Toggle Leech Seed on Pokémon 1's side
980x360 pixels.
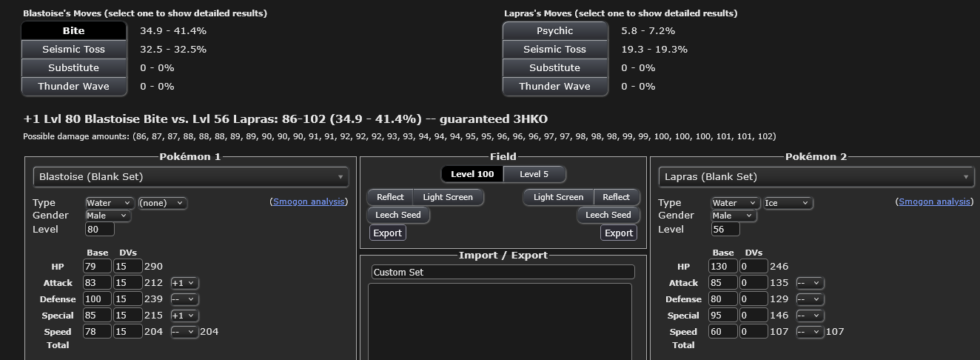coord(398,215)
